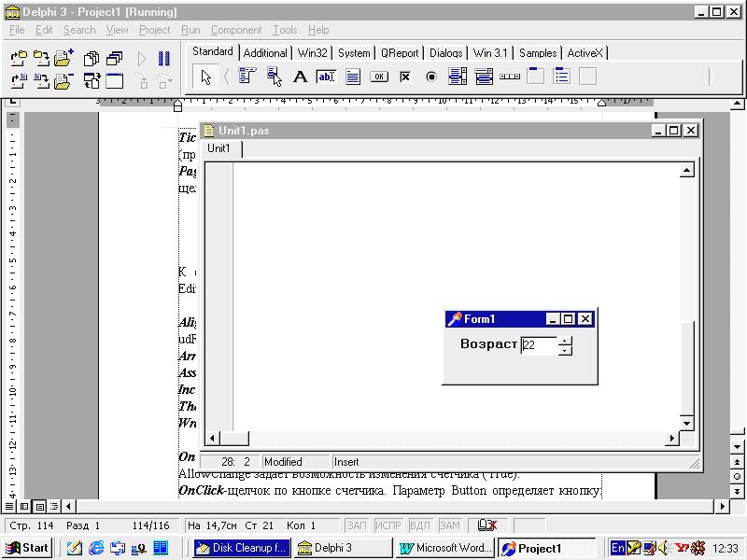Select the RadioButton component icon
Screen dimensions: 747x560
(431, 77)
